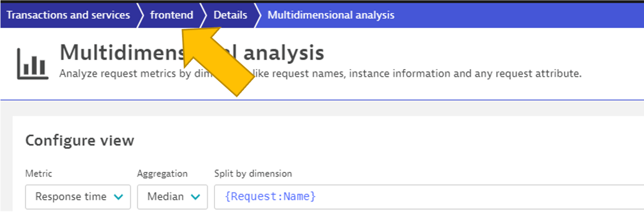This screenshot has width=644, height=212.
Task: Click the chevron separator after Details breadcrumb
Action: [x=257, y=15]
